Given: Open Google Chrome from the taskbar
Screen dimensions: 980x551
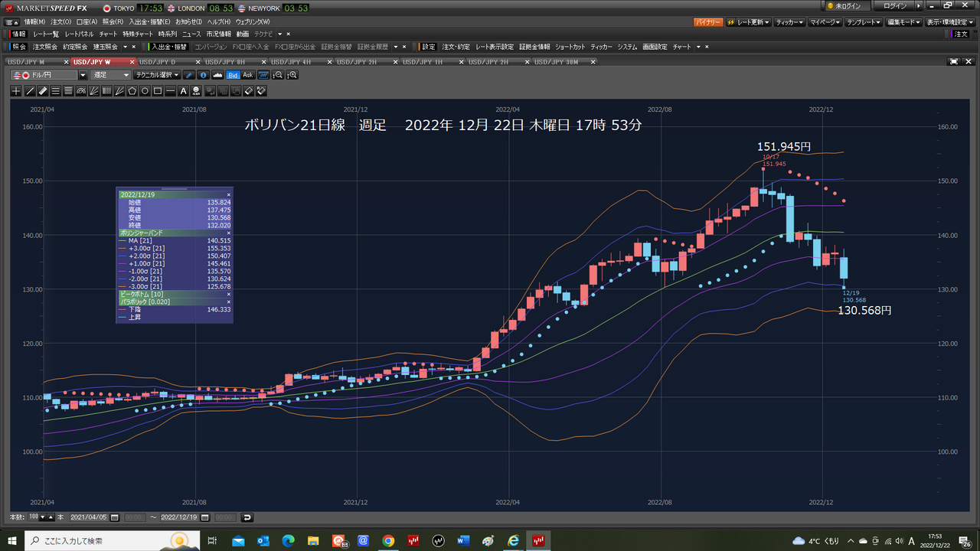Looking at the screenshot, I should [388, 541].
